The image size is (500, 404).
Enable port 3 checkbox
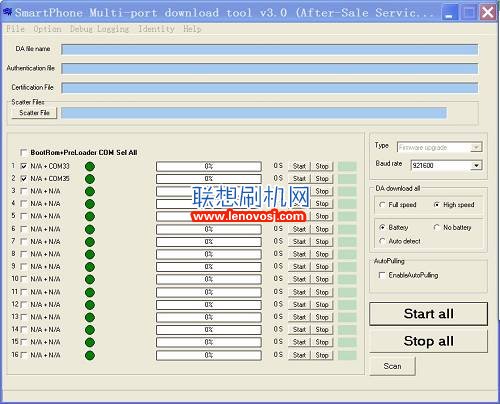click(24, 191)
